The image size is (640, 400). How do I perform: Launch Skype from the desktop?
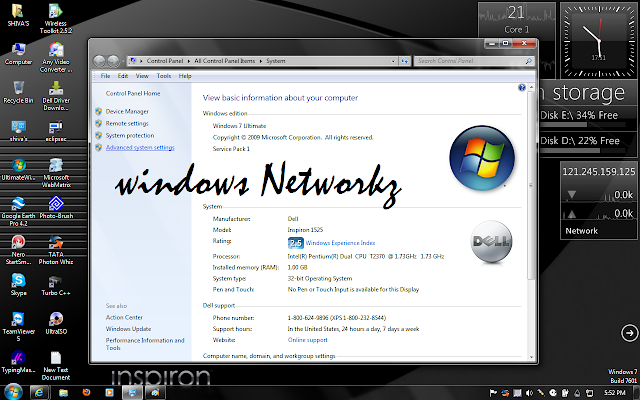point(18,284)
